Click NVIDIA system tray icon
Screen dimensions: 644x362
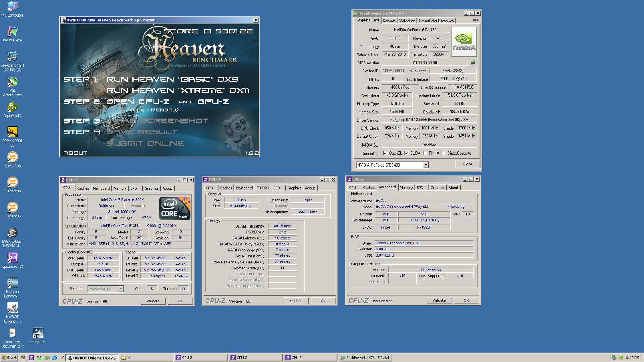click(x=620, y=358)
